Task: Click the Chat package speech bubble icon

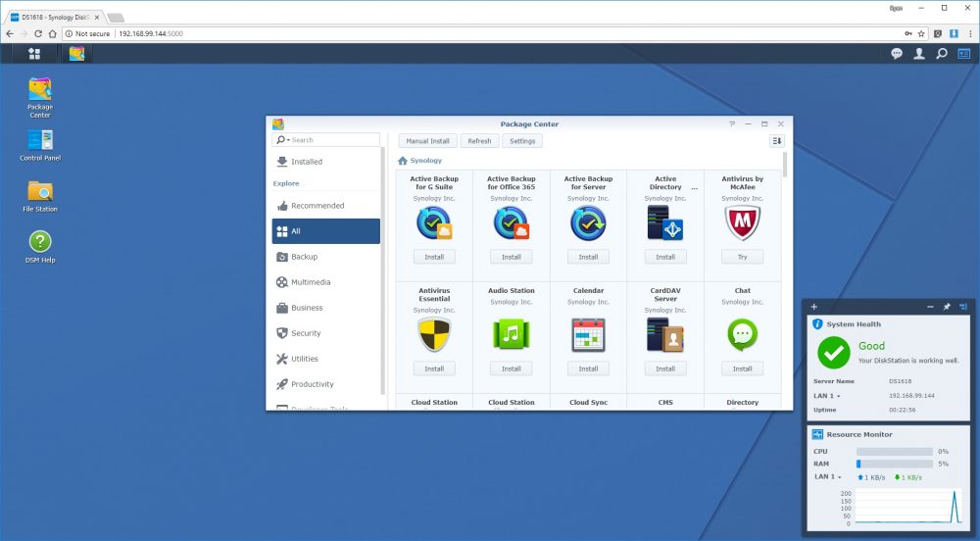Action: coord(742,334)
